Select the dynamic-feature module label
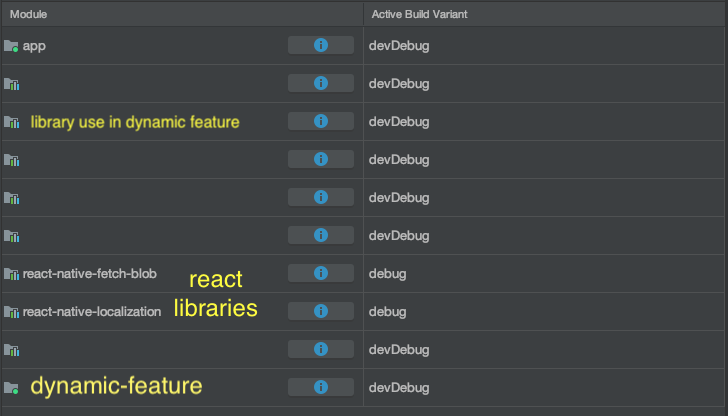 pos(116,386)
